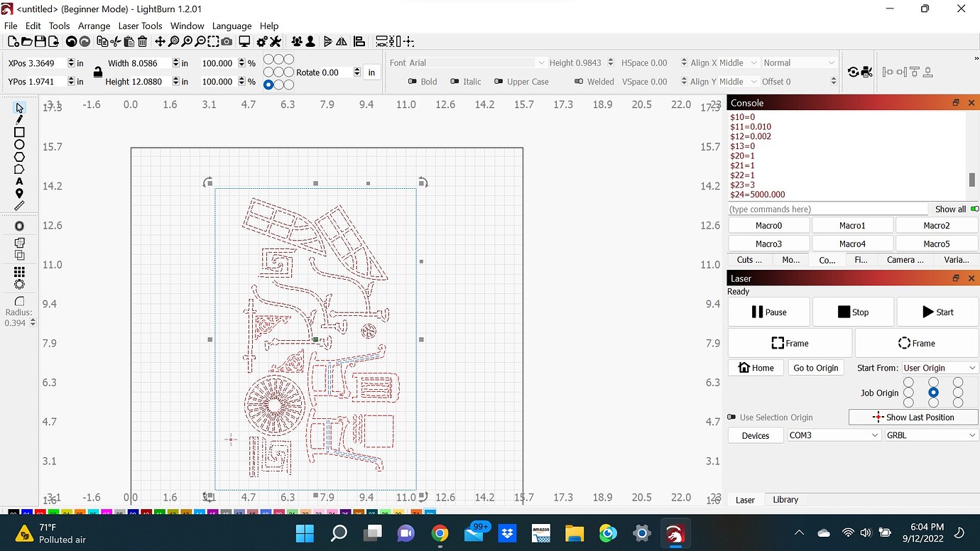Pick the Ellipse drawing tool

point(19,145)
